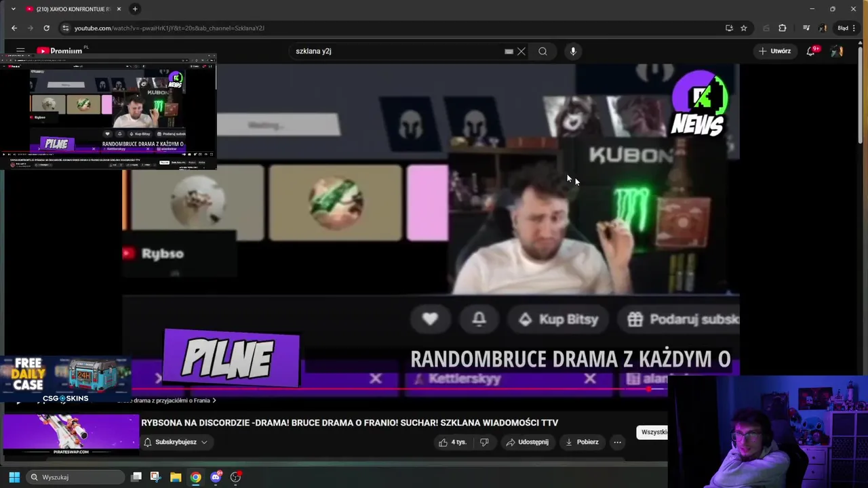Open the CSGO Skins free daily case ad
Viewport: 868px width, 488px height.
[66, 380]
